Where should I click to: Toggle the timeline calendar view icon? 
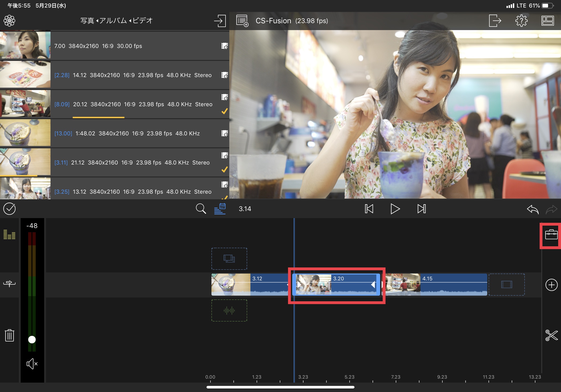pyautogui.click(x=220, y=209)
